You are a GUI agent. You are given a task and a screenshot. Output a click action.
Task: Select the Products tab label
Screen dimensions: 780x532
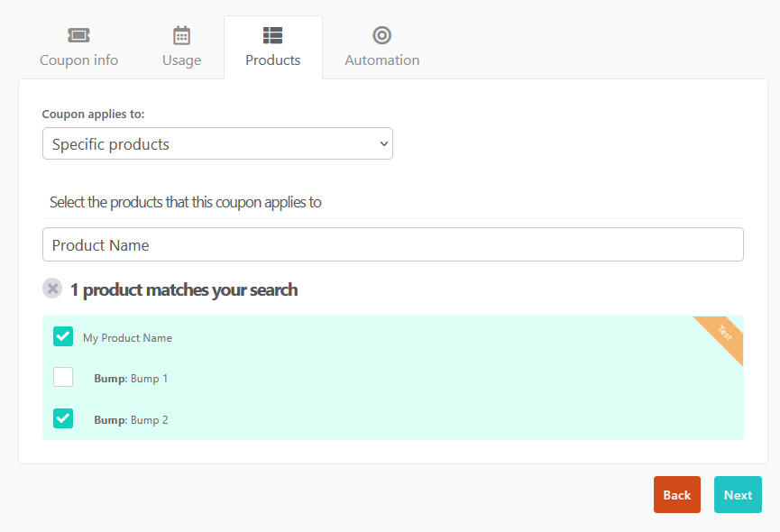coord(272,60)
